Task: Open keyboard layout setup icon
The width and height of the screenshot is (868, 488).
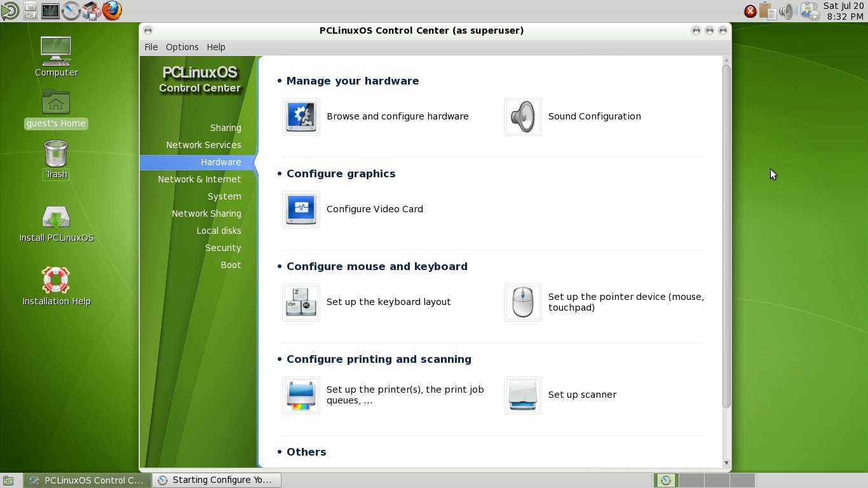Action: (301, 302)
